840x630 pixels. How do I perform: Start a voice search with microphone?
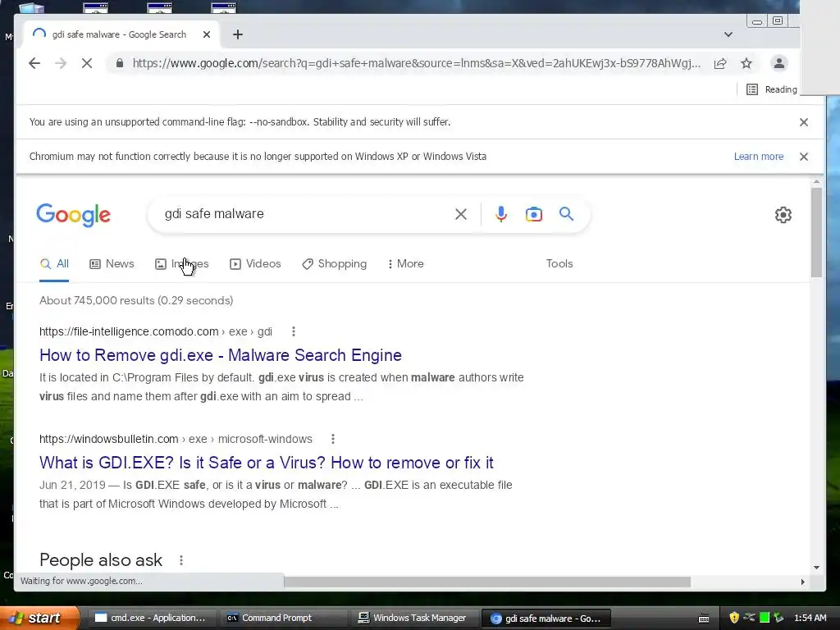tap(501, 214)
